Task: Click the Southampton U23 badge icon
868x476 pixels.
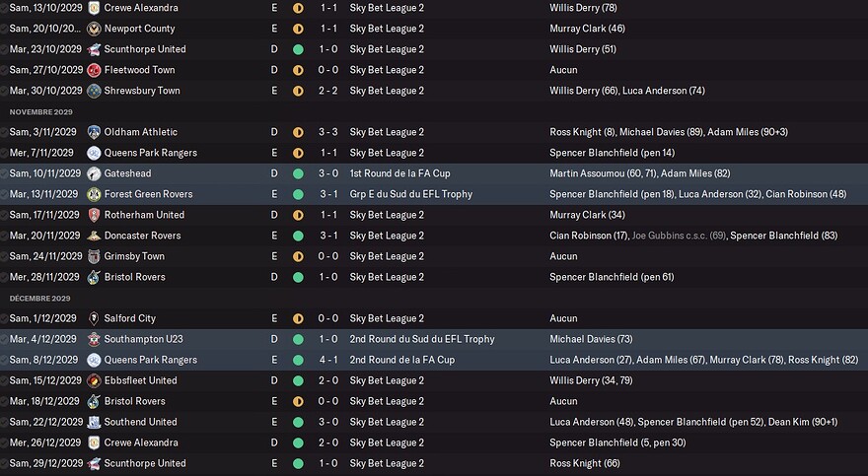Action: click(x=94, y=339)
